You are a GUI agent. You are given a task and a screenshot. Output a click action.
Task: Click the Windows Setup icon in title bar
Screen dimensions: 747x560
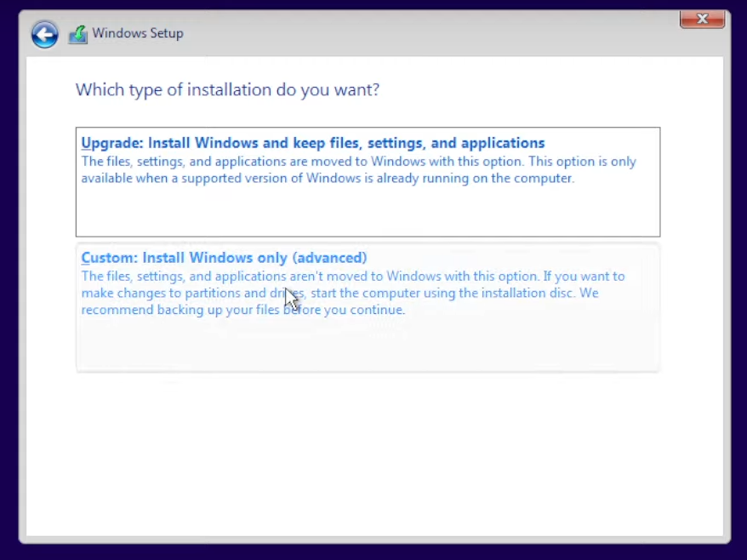(x=77, y=35)
